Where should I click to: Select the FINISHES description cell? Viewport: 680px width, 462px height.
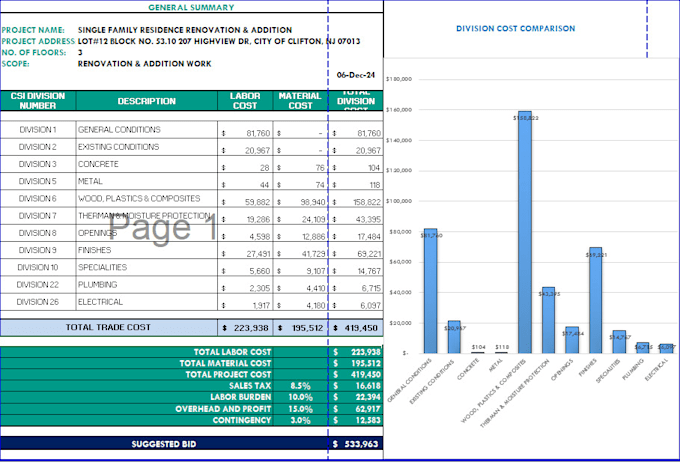tap(147, 250)
